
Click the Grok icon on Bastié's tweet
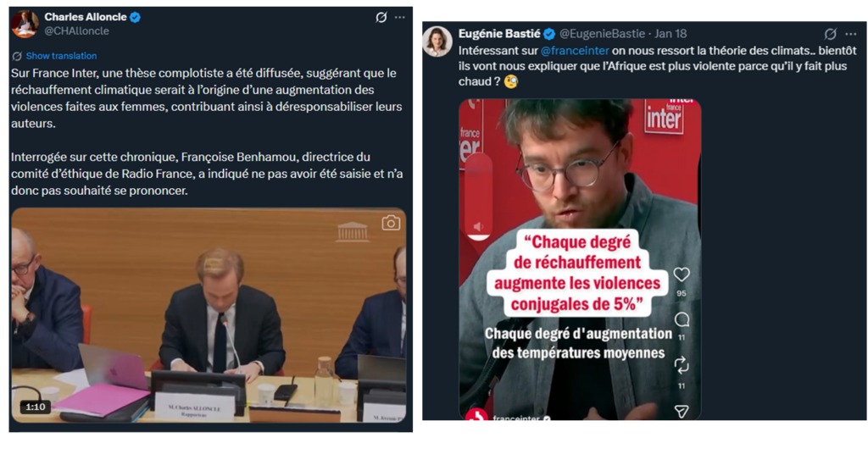pos(831,34)
